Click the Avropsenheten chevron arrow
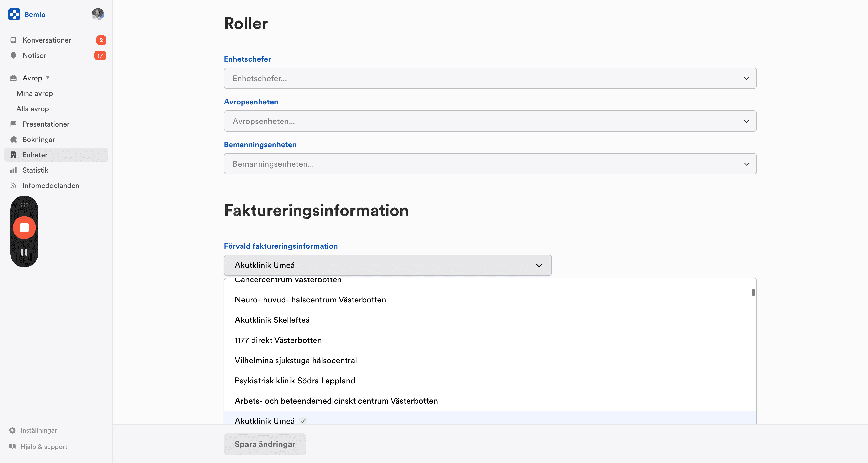Image resolution: width=868 pixels, height=463 pixels. (x=746, y=121)
